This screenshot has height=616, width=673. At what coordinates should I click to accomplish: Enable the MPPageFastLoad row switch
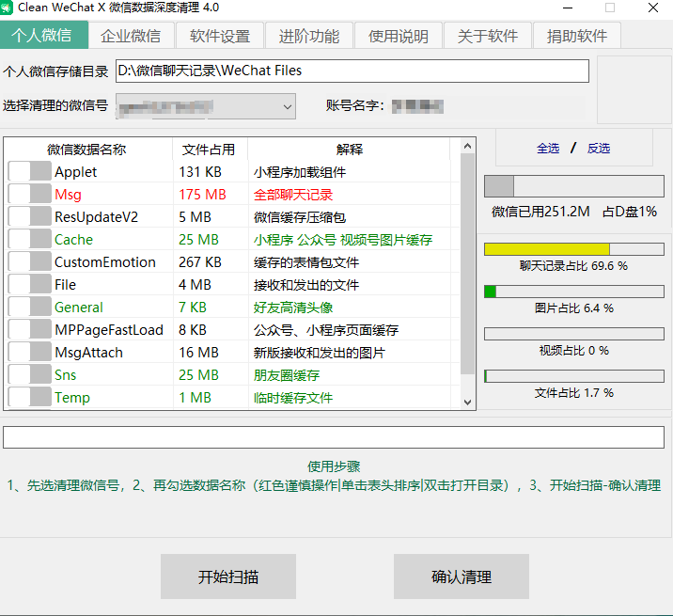click(30, 329)
